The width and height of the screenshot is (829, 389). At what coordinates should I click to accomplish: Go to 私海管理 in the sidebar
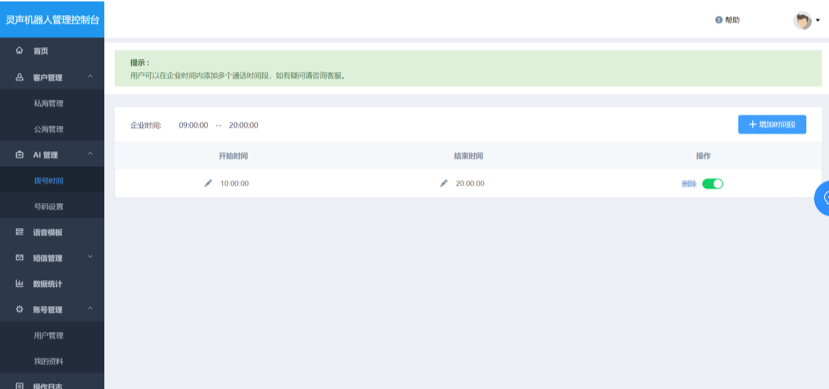click(x=49, y=104)
